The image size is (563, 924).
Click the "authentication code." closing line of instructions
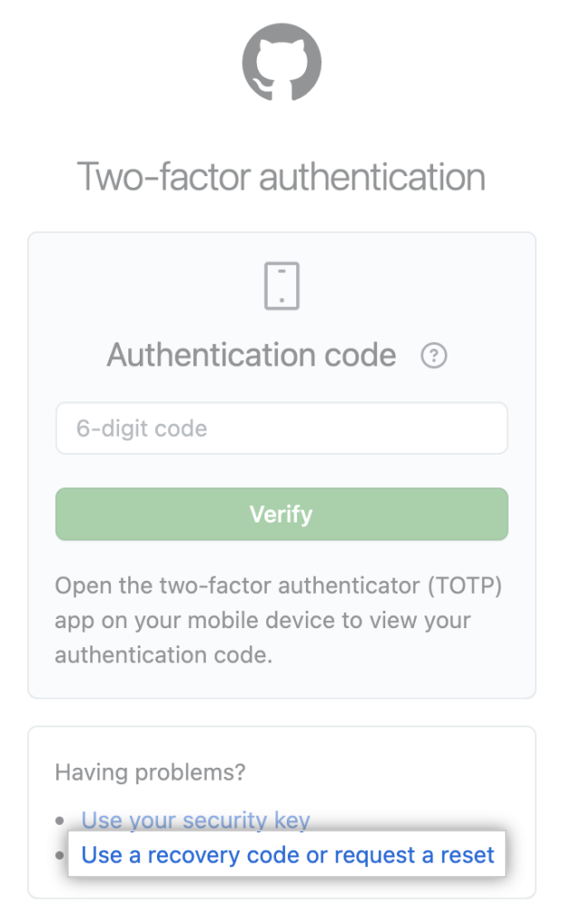(163, 654)
